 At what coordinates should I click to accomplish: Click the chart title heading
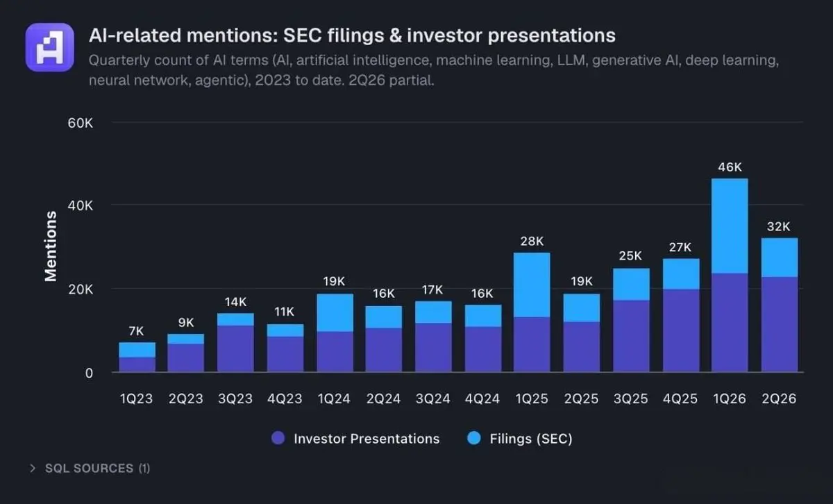point(352,35)
